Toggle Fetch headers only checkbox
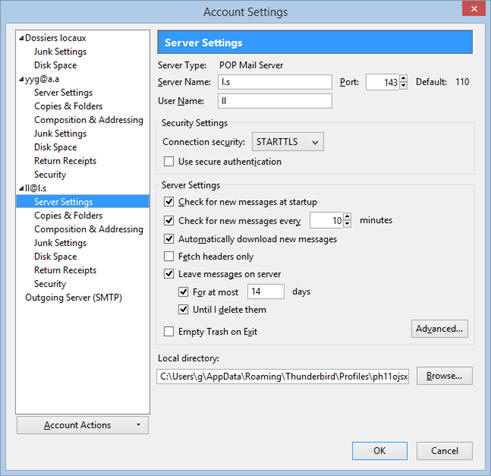 (x=169, y=256)
